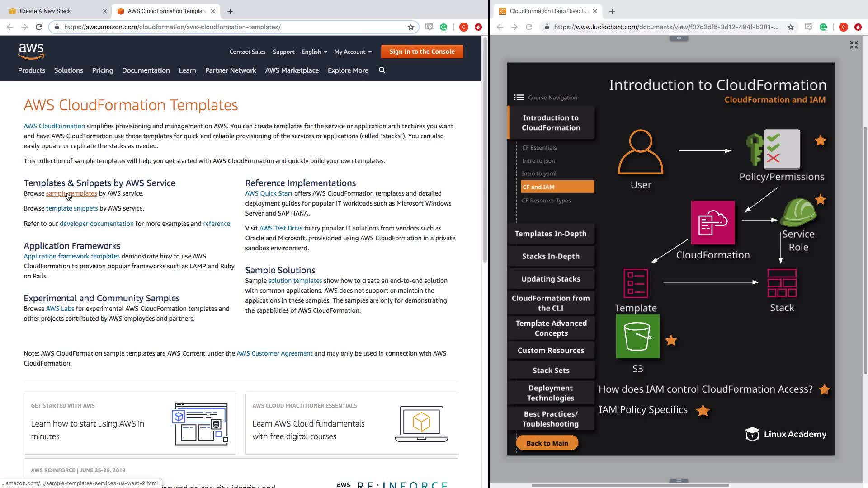Screen dimensions: 868x488
Task: Select CF Resource Types navigation item
Action: coord(546,201)
